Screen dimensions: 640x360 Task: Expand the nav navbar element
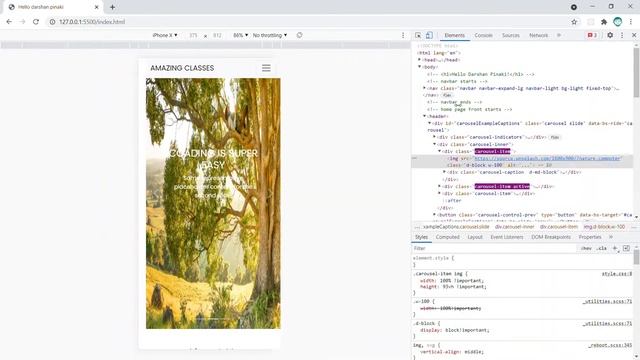click(424, 88)
